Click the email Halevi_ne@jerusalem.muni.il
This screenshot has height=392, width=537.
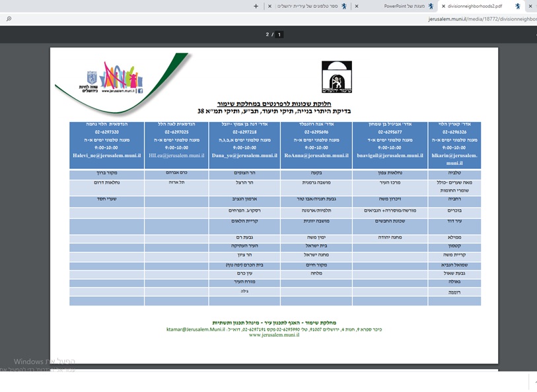click(106, 156)
